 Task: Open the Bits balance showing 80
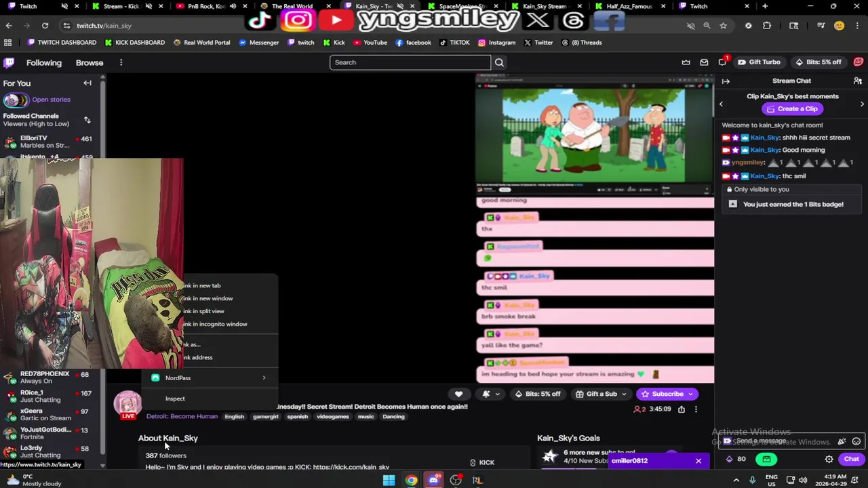pos(736,459)
